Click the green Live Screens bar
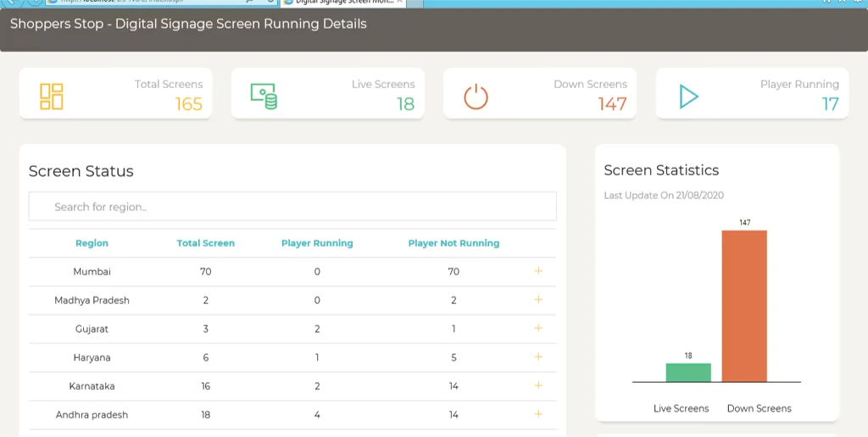Image resolution: width=868 pixels, height=437 pixels. [x=688, y=373]
